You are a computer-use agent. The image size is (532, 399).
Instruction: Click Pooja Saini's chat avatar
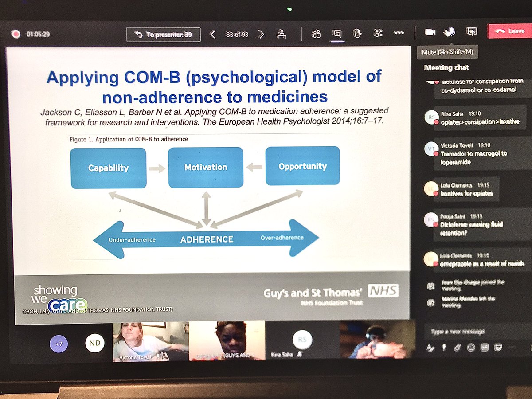pyautogui.click(x=430, y=219)
